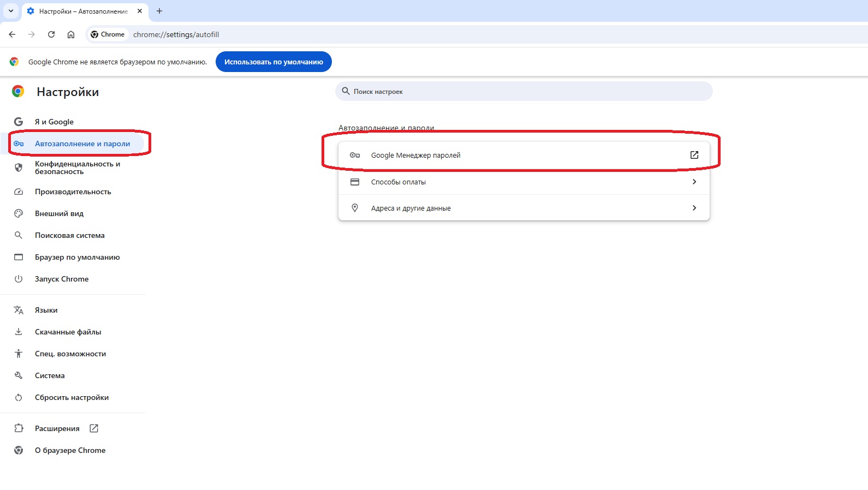Click external link icon beside Google Менеджер паролей
The width and height of the screenshot is (868, 490).
[x=694, y=155]
